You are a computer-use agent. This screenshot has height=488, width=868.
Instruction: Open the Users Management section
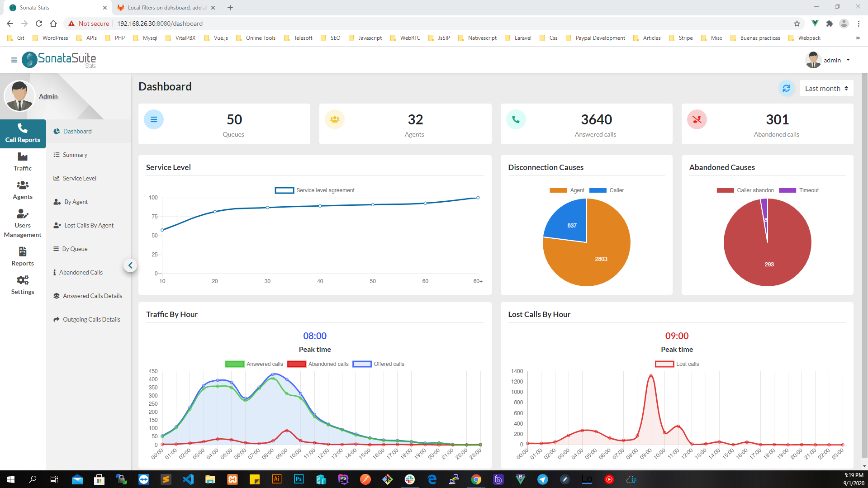[23, 224]
